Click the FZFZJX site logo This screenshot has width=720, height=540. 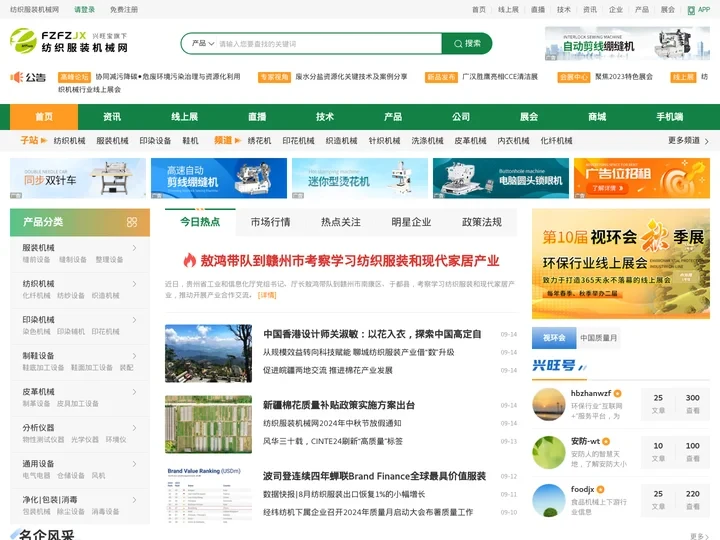click(69, 41)
